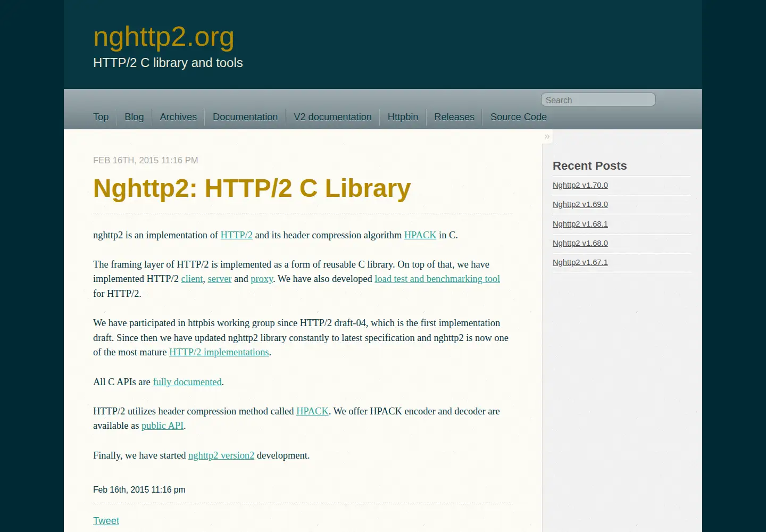
Task: Open recent post Nghttp2 v1.67.1
Action: 580,262
